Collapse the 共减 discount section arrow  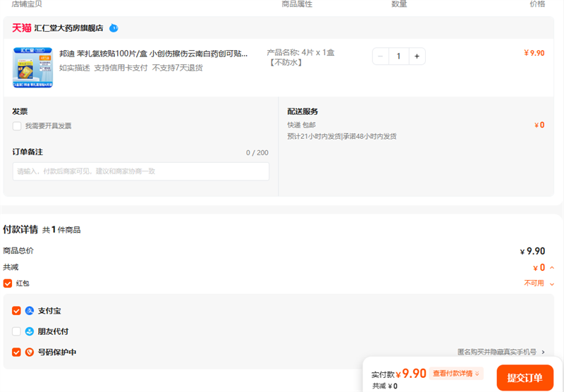(551, 268)
